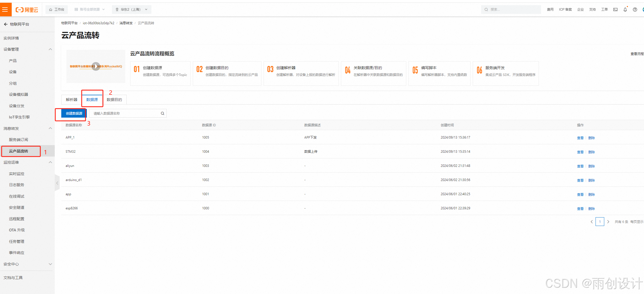644x294 pixels.
Task: Play the workflow overview video
Action: point(96,66)
